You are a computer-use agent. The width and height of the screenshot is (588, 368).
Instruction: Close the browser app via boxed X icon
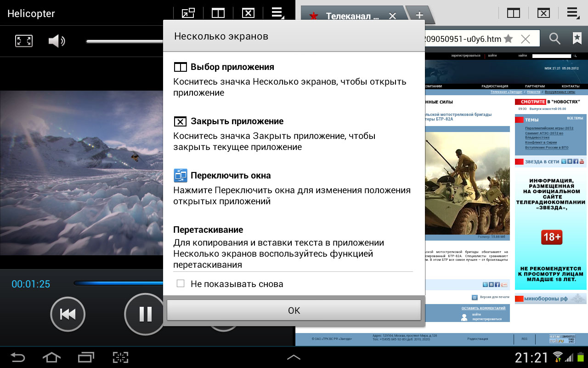point(543,13)
